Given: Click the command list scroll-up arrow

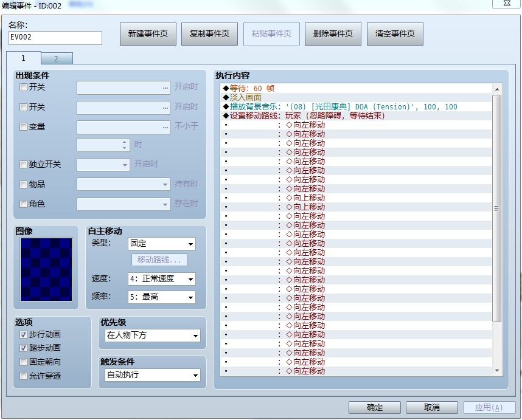Looking at the screenshot, I should pyautogui.click(x=497, y=89).
